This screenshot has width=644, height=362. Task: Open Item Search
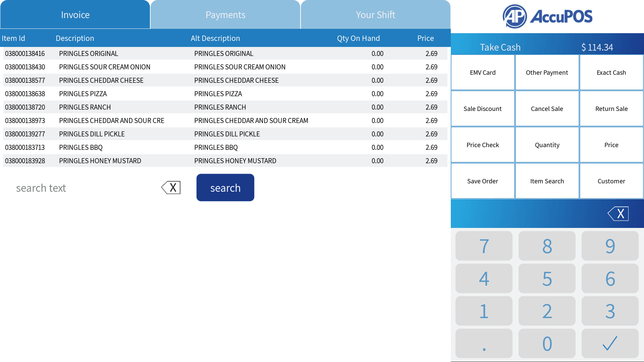pyautogui.click(x=547, y=181)
